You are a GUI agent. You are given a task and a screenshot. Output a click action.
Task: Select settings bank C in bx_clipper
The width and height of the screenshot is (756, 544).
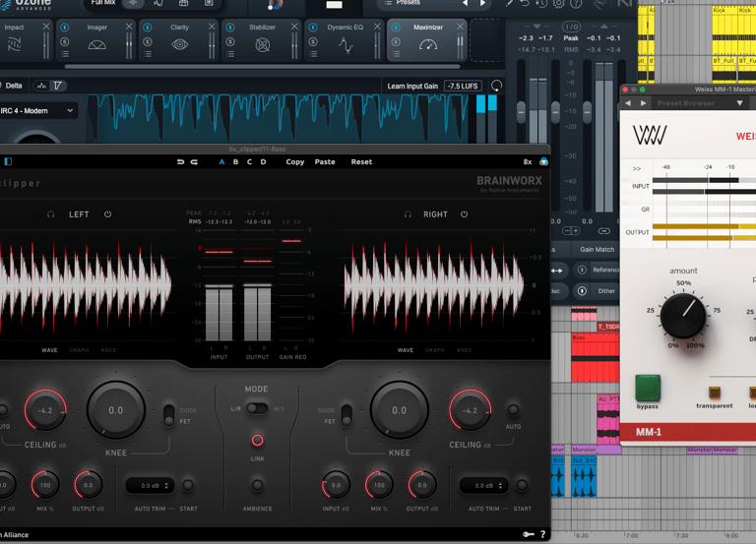(250, 162)
